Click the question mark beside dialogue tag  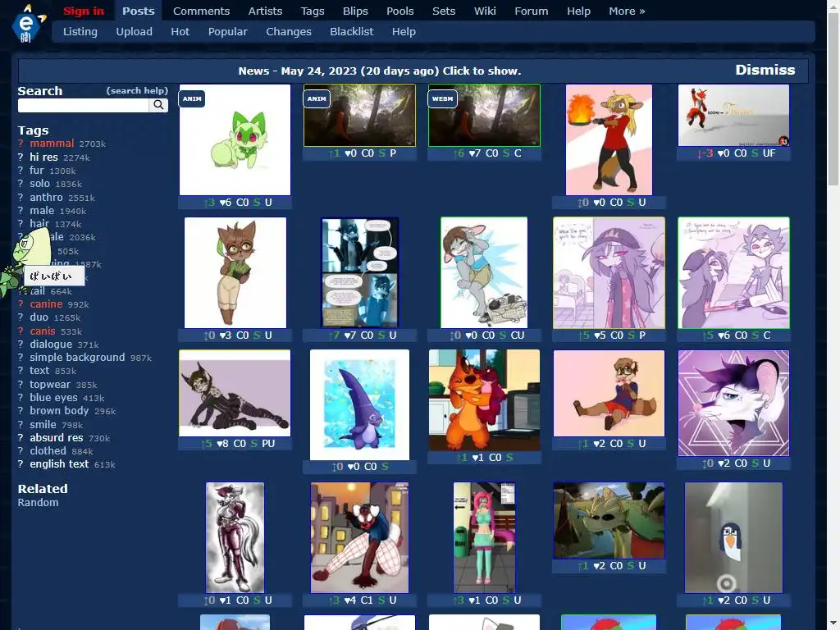coord(21,344)
